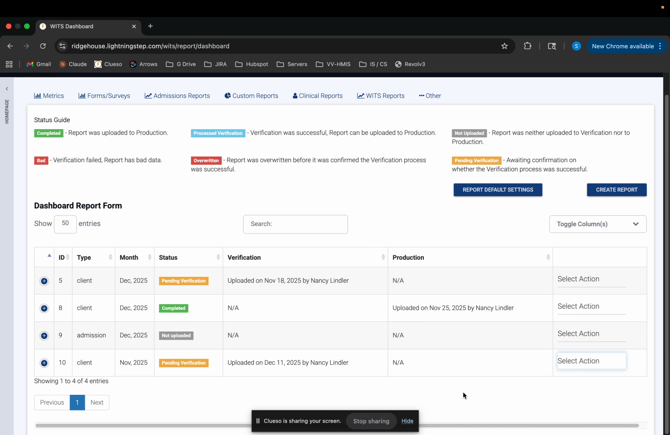Screen dimensions: 670x435
Task: Stop sharing the screen
Action: [371, 421]
